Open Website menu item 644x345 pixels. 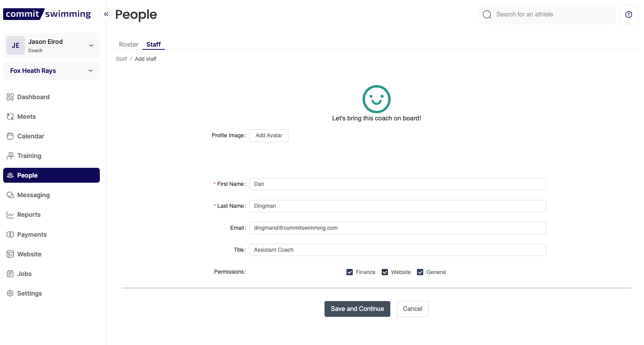[51, 254]
